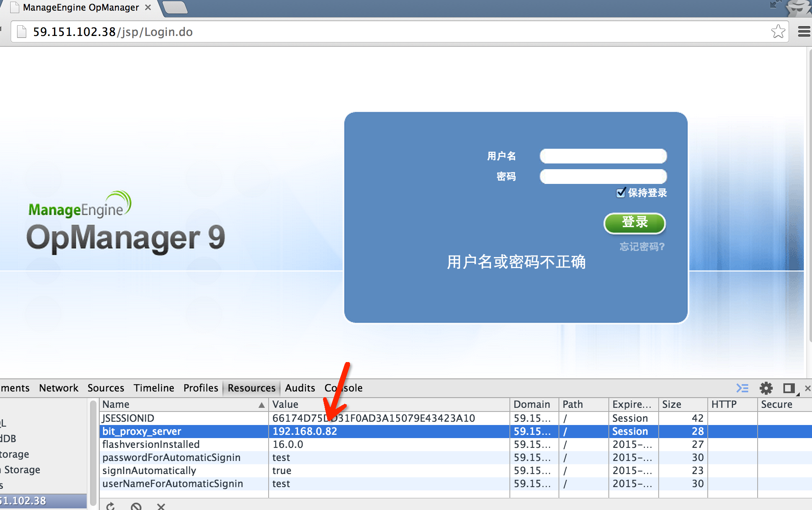Viewport: 812px width, 510px height.
Task: Switch to the Network tab
Action: tap(58, 388)
